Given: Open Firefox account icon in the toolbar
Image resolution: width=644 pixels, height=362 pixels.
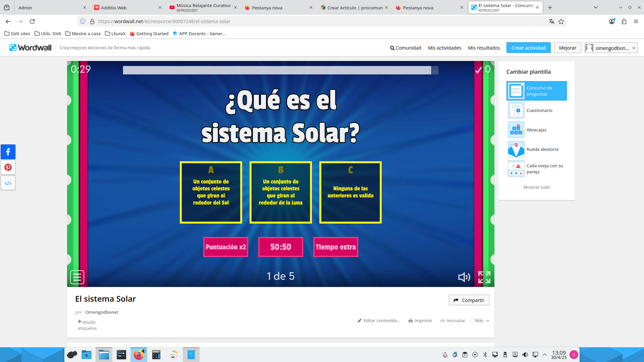Looking at the screenshot, I should (612, 21).
